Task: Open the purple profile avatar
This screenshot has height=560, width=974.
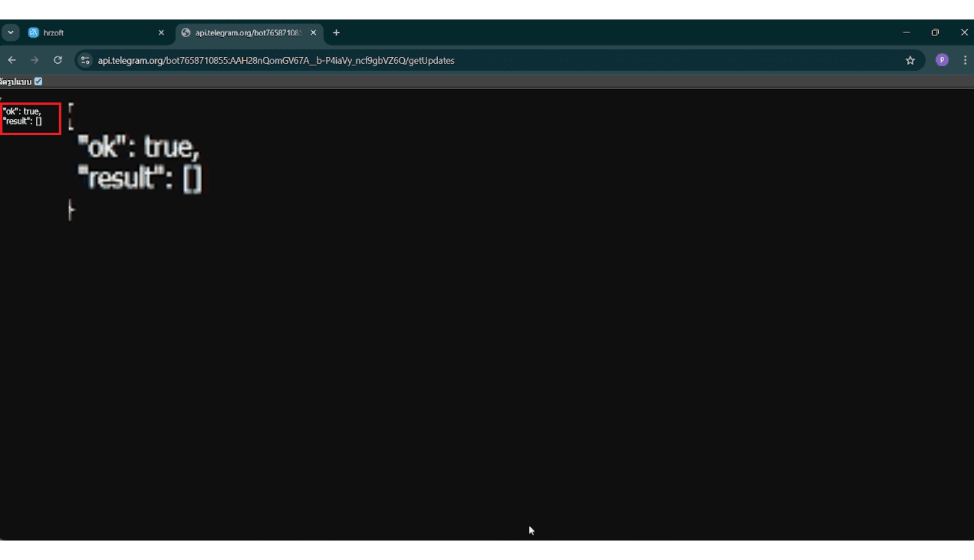Action: point(942,60)
